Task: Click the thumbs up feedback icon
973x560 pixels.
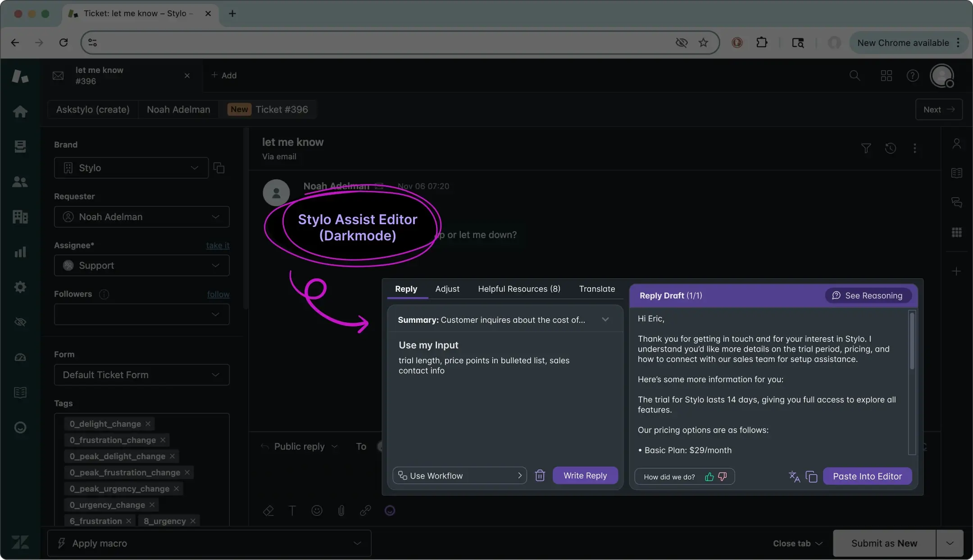Action: pyautogui.click(x=709, y=477)
